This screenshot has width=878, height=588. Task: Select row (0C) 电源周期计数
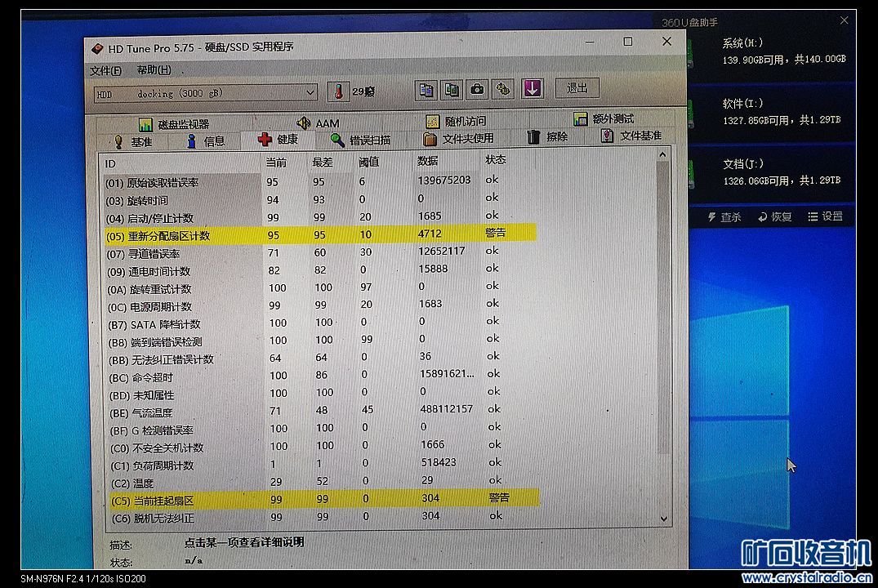(x=321, y=305)
